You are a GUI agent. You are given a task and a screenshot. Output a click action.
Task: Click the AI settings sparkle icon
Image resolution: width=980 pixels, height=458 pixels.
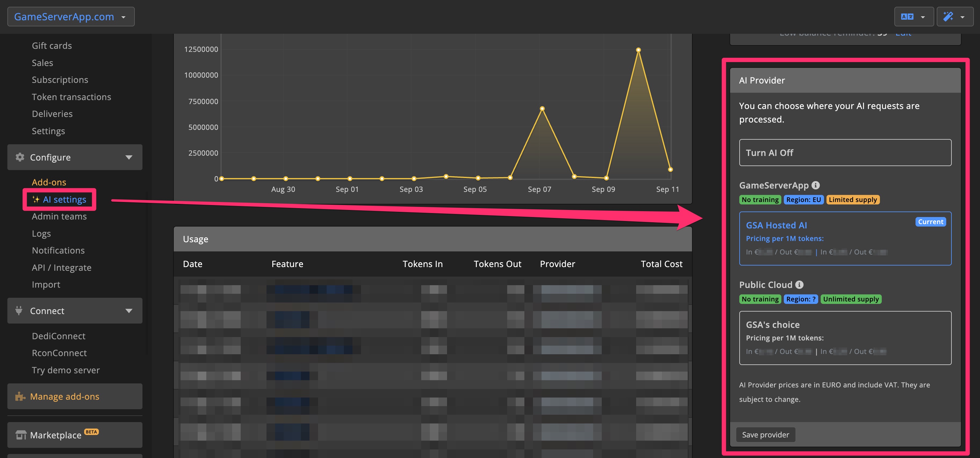point(36,199)
